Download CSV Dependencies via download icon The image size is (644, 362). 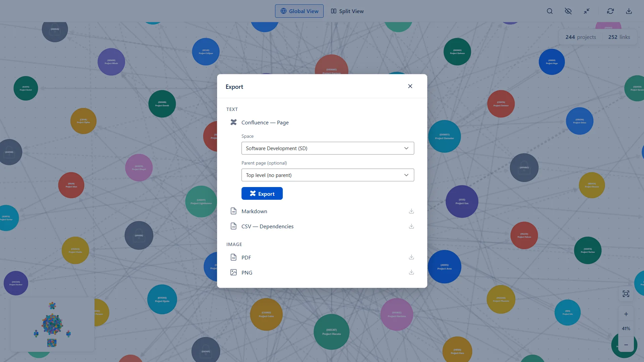tap(412, 226)
